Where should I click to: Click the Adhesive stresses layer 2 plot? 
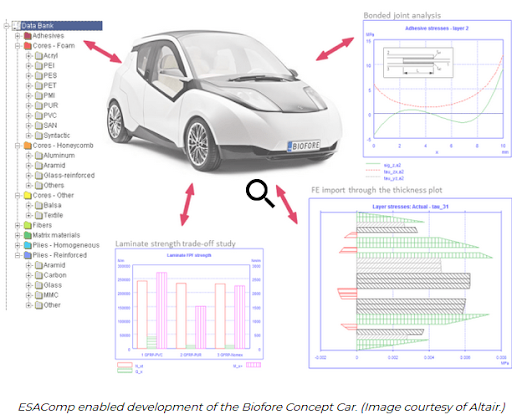click(437, 89)
